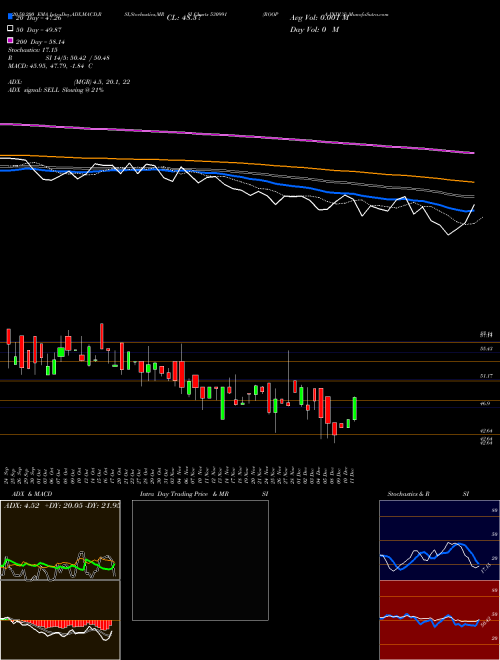Click 'Intra Day Trading Price & MR SI' title
The image size is (500, 660).
tap(205, 494)
